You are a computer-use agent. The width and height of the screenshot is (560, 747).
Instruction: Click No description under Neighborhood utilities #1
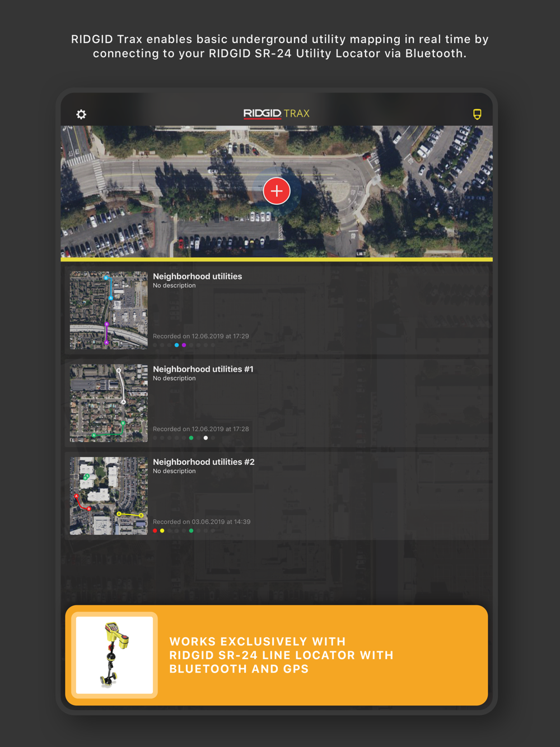point(174,379)
